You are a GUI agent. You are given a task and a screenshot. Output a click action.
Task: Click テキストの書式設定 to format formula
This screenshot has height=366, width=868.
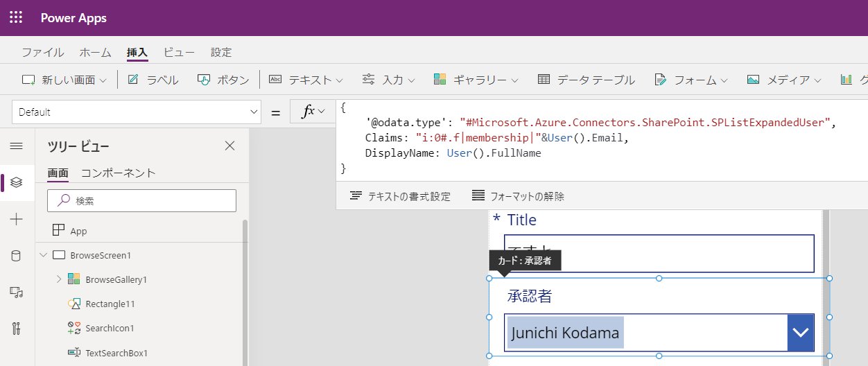click(399, 196)
